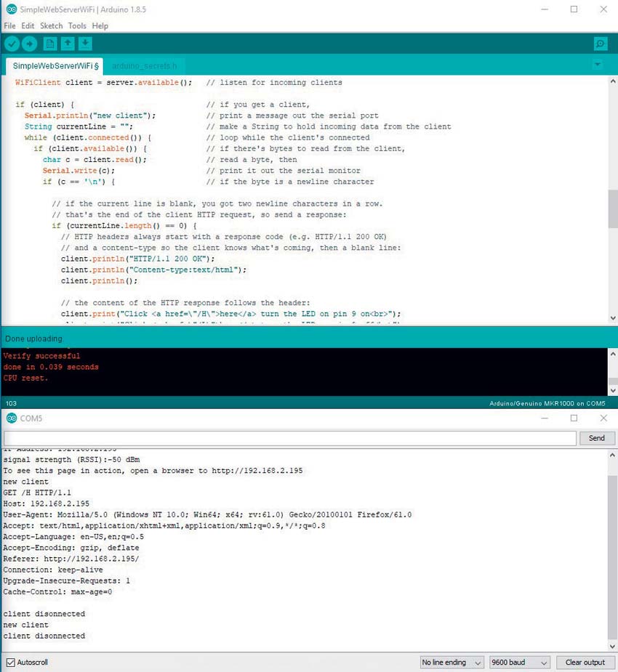Click the 'signal strength (RSSI):-50 dBm' line
The image size is (618, 672).
coord(72,459)
